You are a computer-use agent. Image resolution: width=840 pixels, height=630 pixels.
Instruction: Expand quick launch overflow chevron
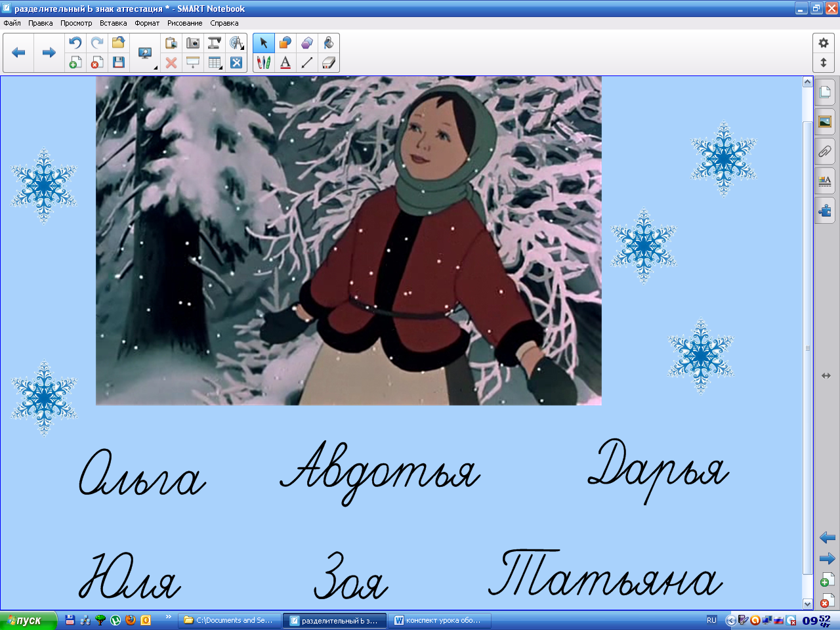tap(169, 617)
